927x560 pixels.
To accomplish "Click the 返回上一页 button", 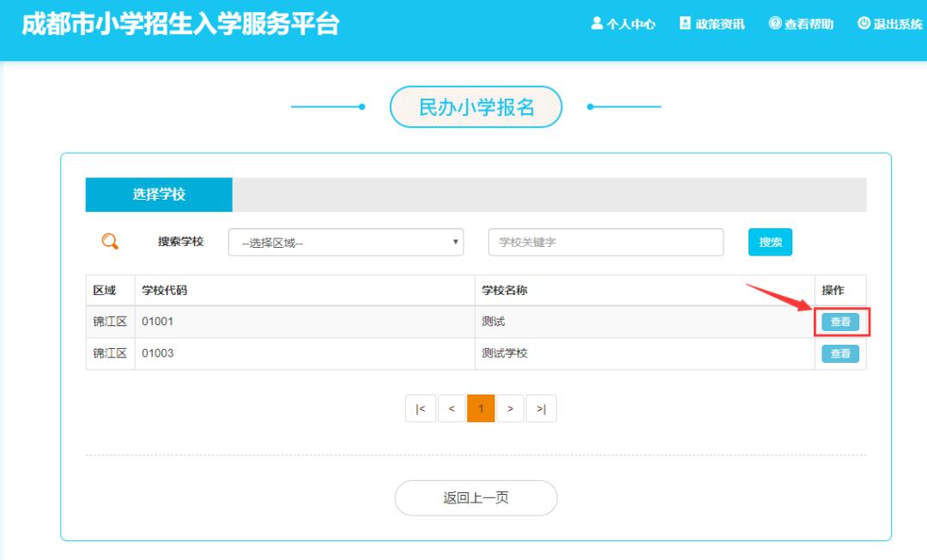I will pyautogui.click(x=476, y=498).
